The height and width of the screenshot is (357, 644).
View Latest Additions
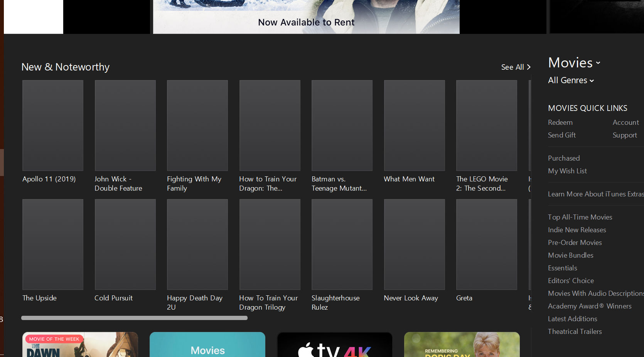coord(572,319)
